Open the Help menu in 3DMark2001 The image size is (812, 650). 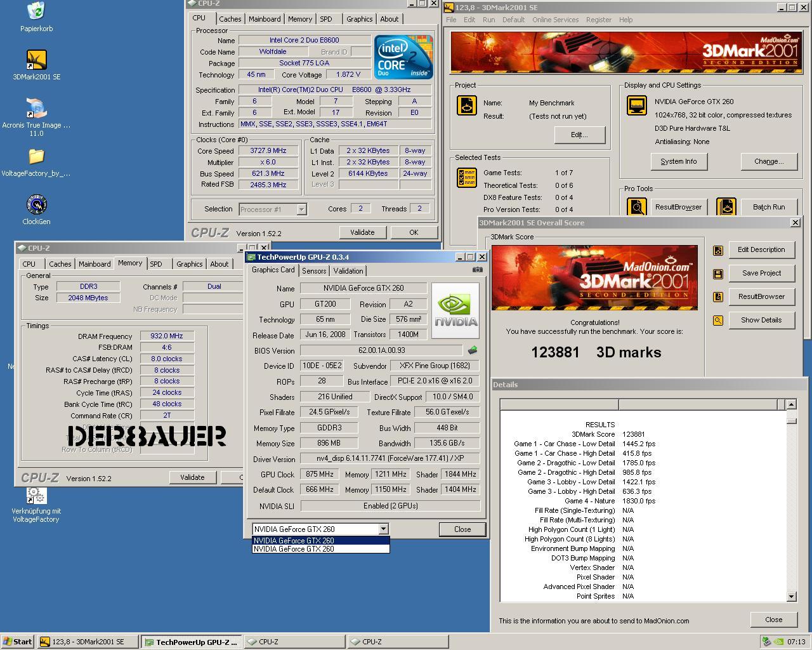point(625,20)
